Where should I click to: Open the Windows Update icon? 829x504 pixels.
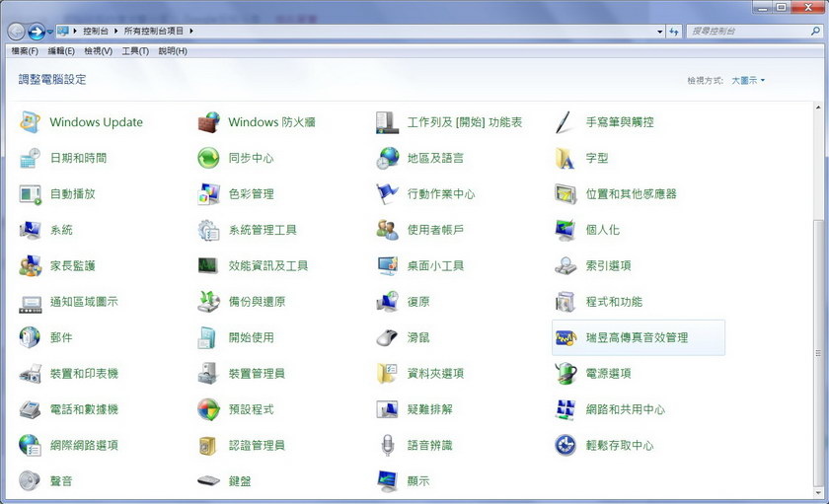[x=30, y=122]
